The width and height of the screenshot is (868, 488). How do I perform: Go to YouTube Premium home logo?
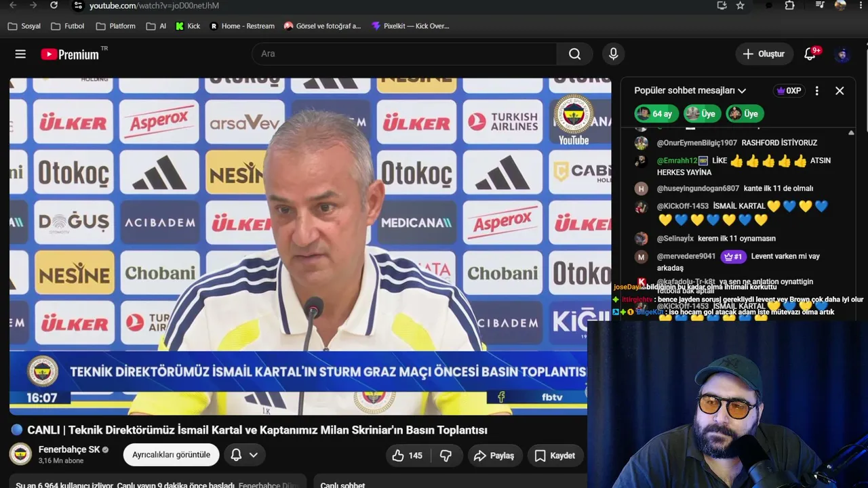pos(70,54)
